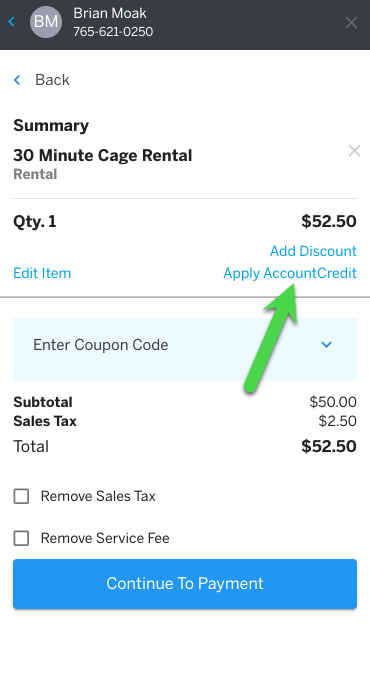The width and height of the screenshot is (370, 685).
Task: Open Edit Item for the rental
Action: 42,273
